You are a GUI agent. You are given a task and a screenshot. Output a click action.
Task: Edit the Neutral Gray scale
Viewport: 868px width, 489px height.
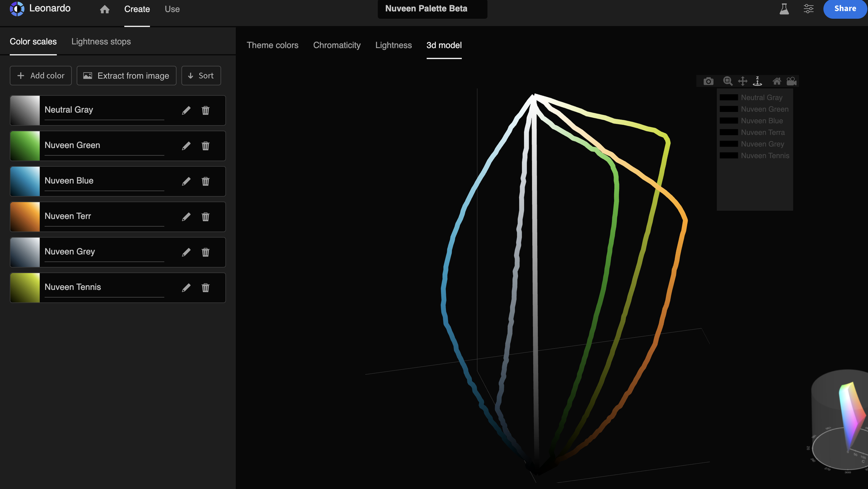(x=186, y=110)
